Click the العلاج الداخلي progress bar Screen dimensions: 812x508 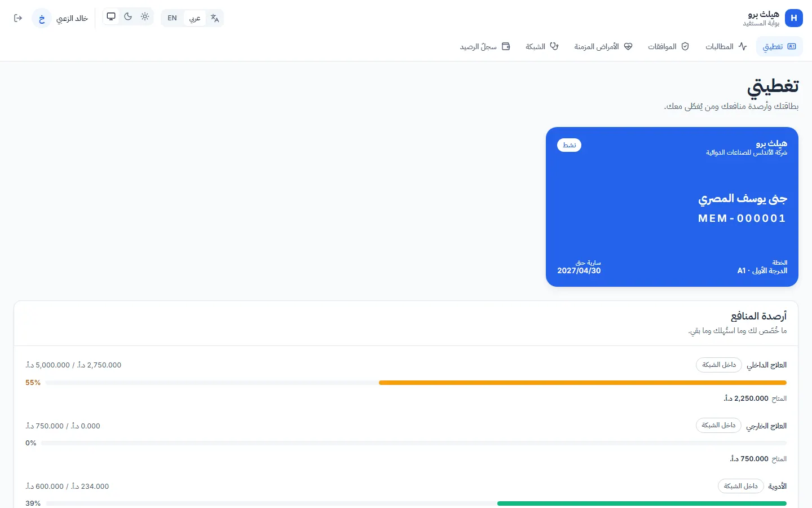click(416, 383)
